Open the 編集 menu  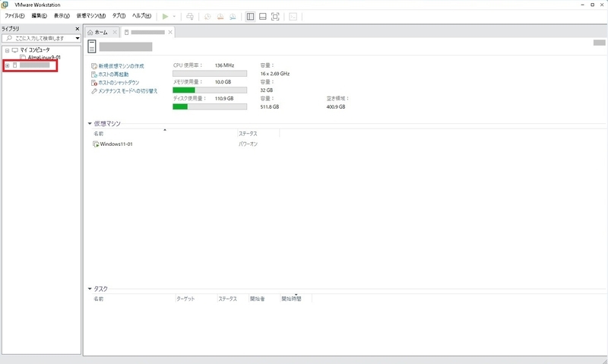(x=40, y=16)
